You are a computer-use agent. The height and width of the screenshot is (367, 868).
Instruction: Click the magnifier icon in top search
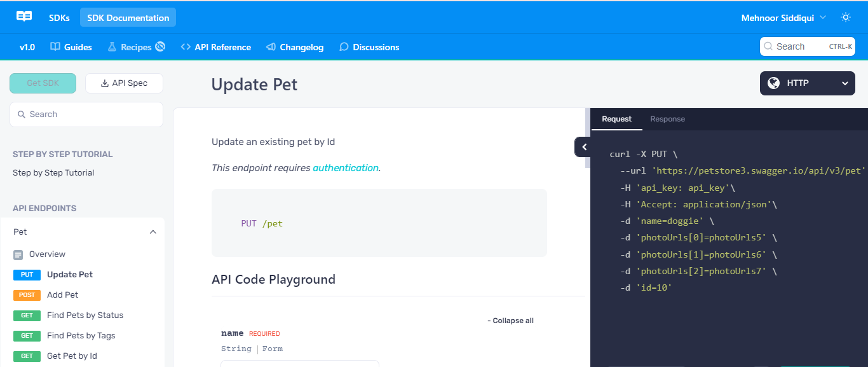tap(769, 46)
